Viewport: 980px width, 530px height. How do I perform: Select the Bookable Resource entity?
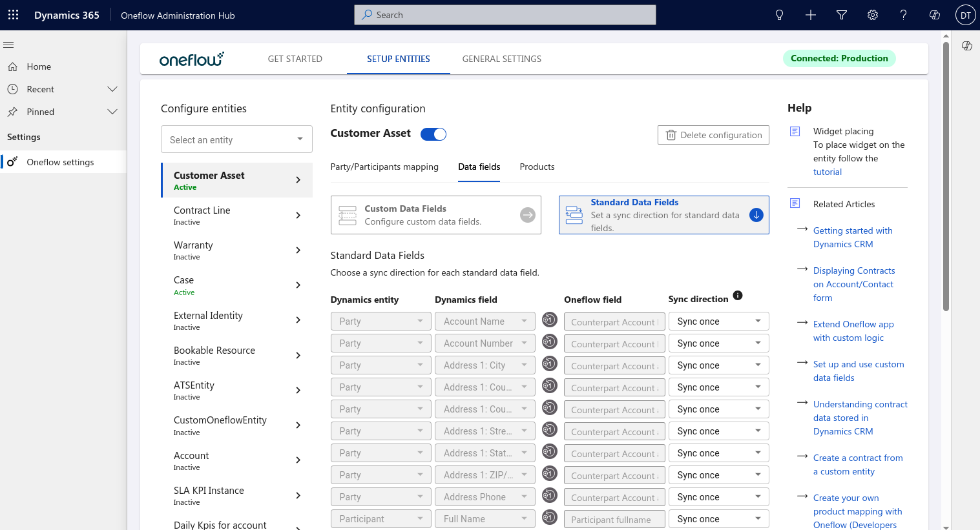coord(237,355)
